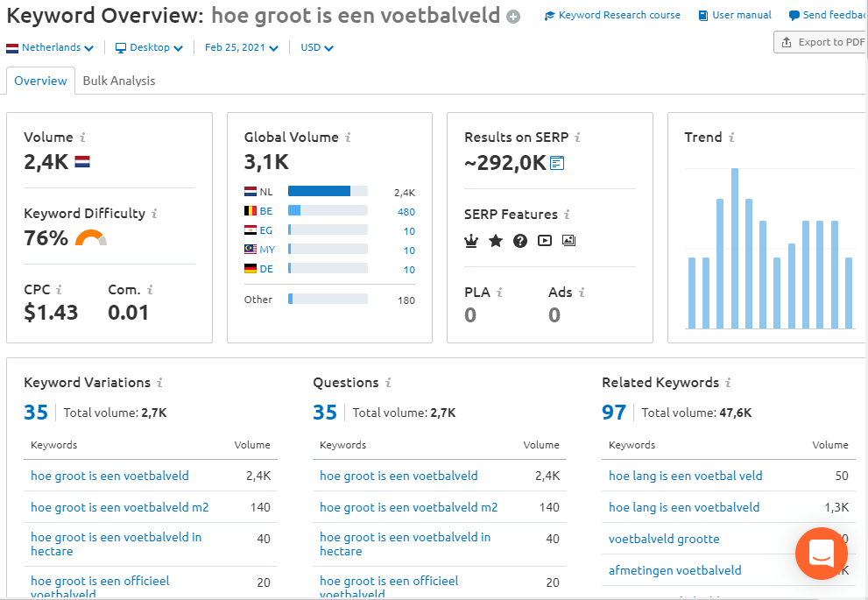The width and height of the screenshot is (868, 600).
Task: Click the Volume info icon
Action: pos(82,138)
